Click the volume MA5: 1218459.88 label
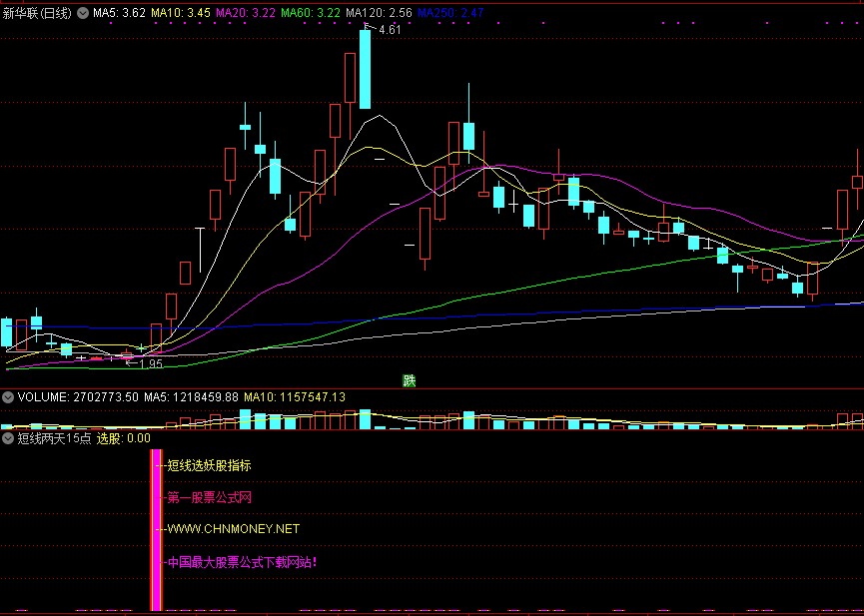864x616 pixels. tap(191, 396)
